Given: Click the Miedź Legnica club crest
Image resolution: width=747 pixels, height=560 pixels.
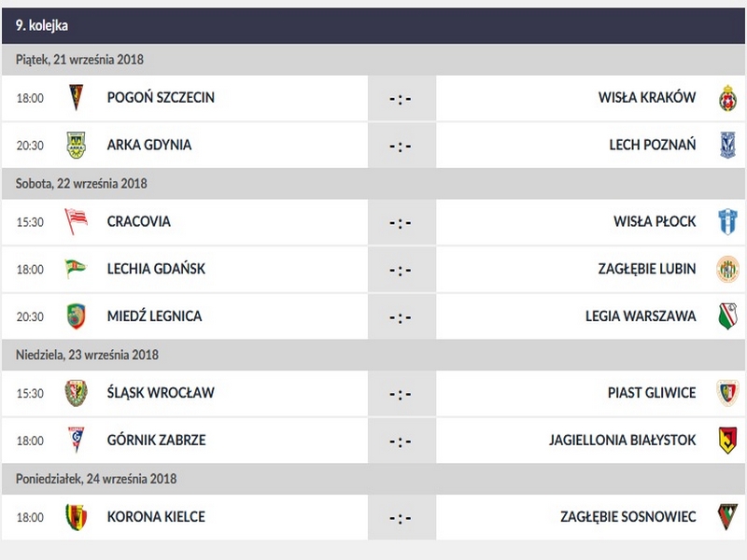Looking at the screenshot, I should [76, 316].
